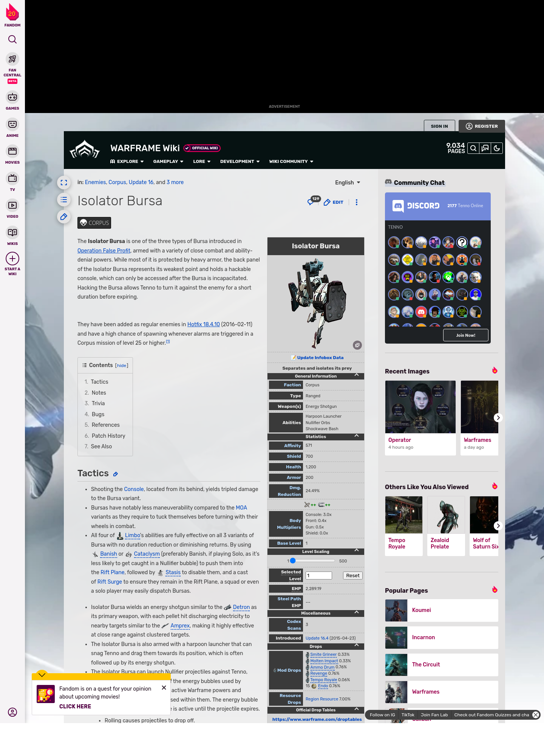Screen dimensions: 544x756
Task: Collapse General Information infobox section
Action: 316,376
